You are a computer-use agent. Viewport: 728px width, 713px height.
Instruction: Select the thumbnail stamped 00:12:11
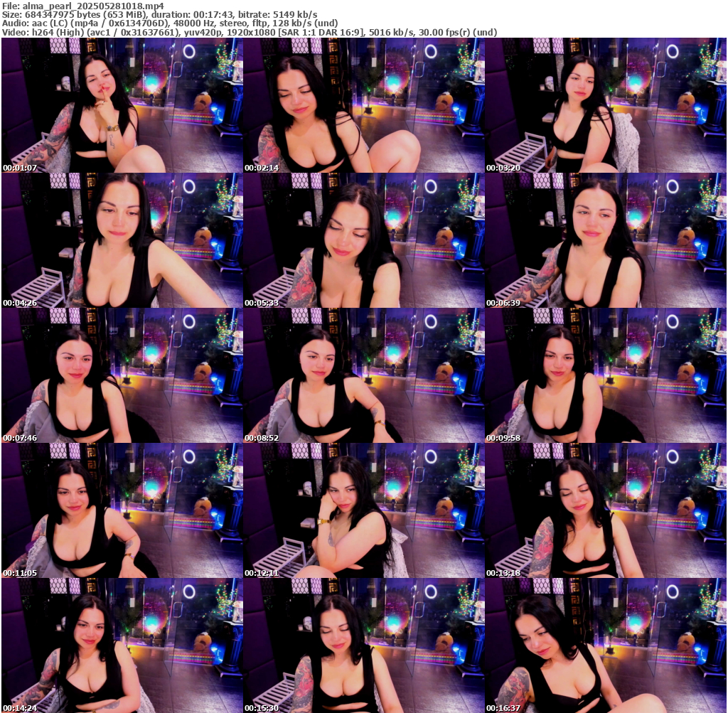pos(364,510)
